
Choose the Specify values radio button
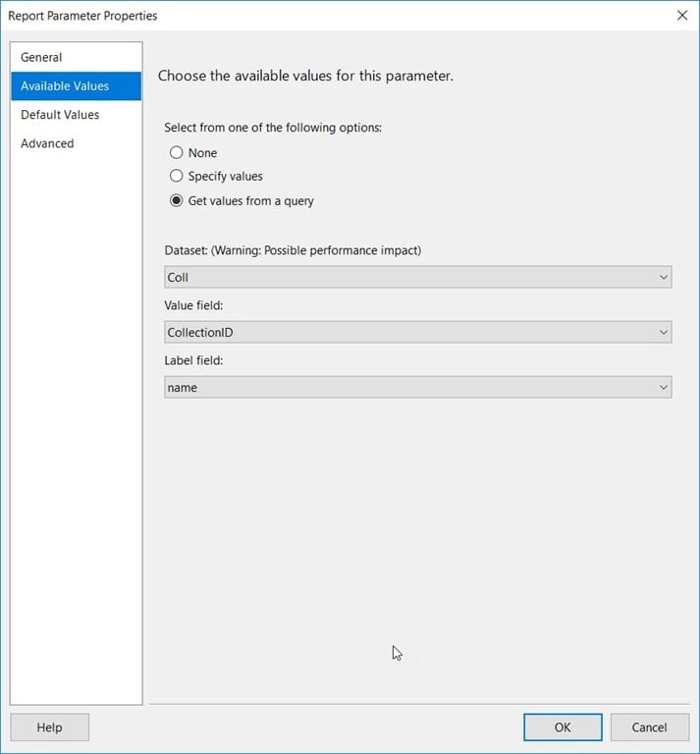pos(177,176)
